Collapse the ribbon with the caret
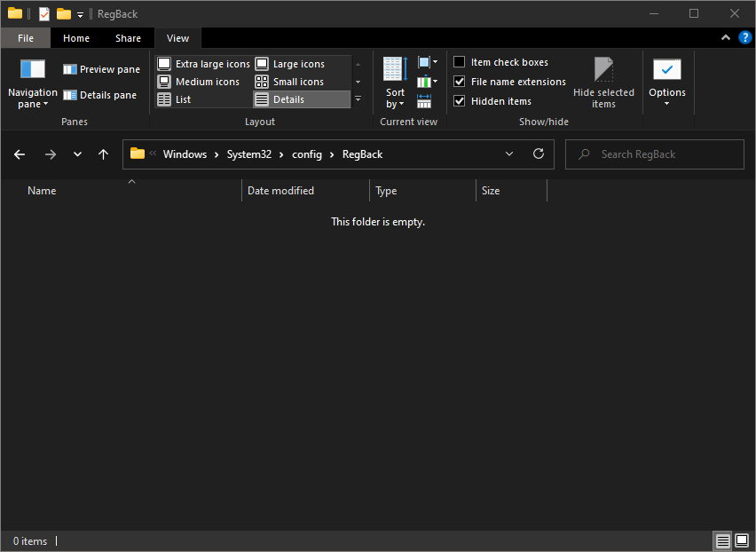 [x=725, y=37]
